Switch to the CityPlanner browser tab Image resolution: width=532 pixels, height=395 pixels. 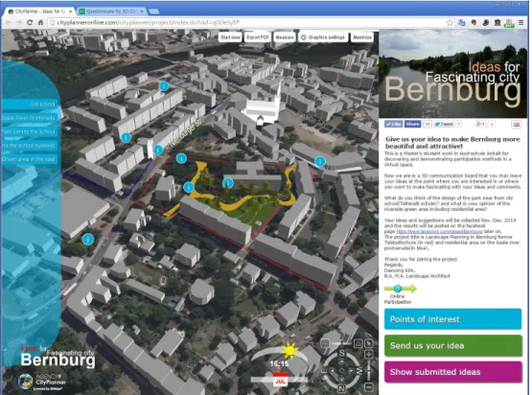40,12
